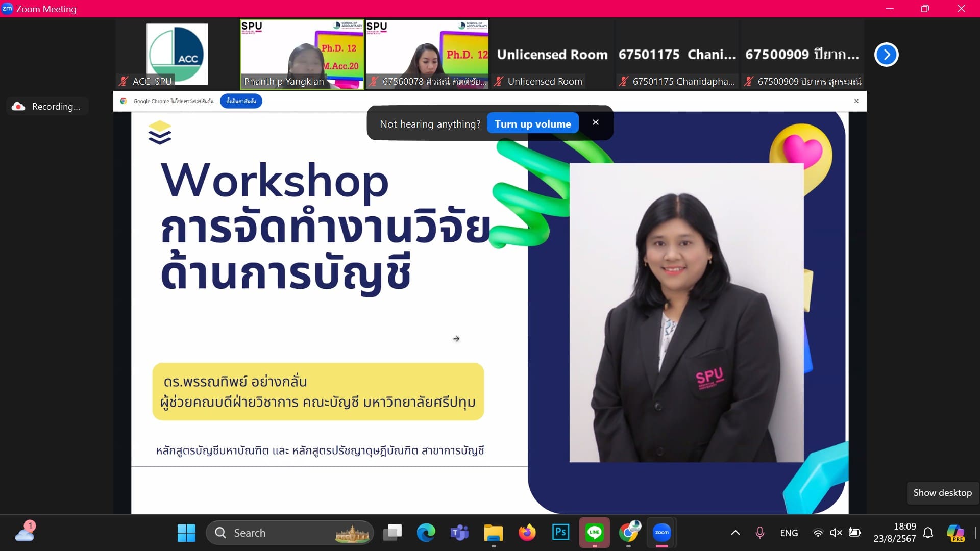This screenshot has width=980, height=551.
Task: Switch keyboard language from ENG
Action: pyautogui.click(x=789, y=532)
